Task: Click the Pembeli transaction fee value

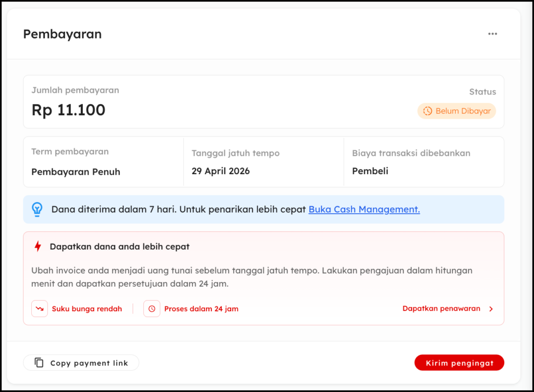Action: click(x=370, y=171)
